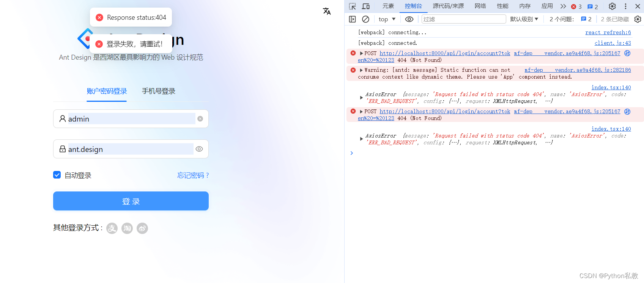Sign in with Taobao icon
The width and height of the screenshot is (644, 283).
click(127, 228)
